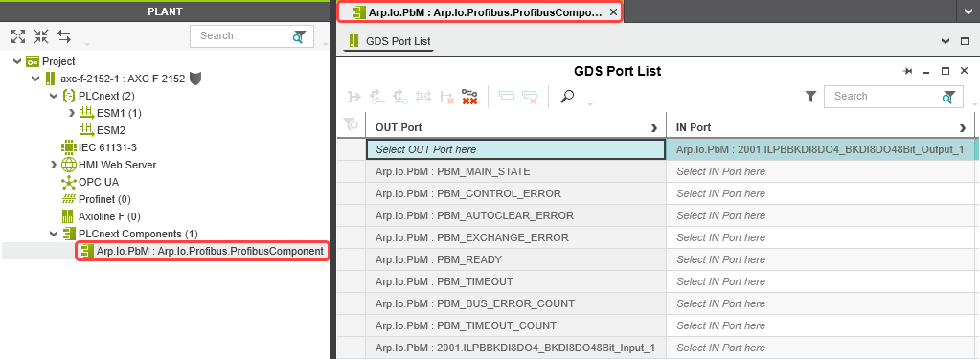The image size is (980, 359).
Task: Click the filter reset icon beside OUT Port header
Action: click(x=352, y=124)
